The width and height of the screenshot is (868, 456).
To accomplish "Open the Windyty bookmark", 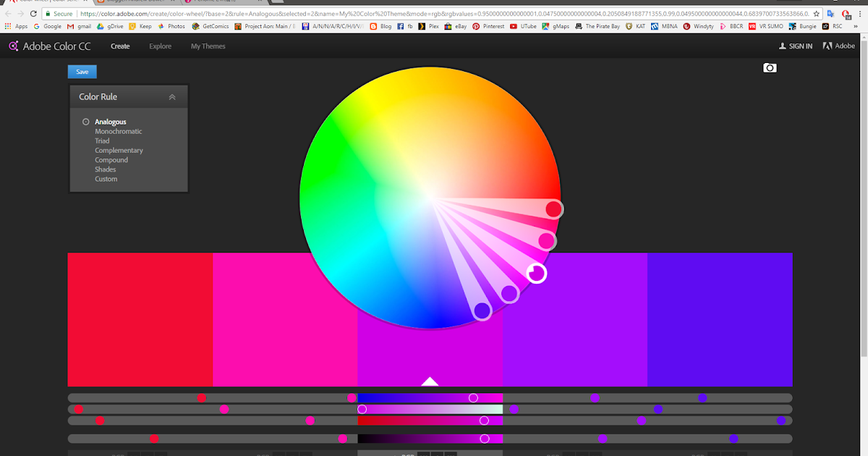I will click(697, 26).
